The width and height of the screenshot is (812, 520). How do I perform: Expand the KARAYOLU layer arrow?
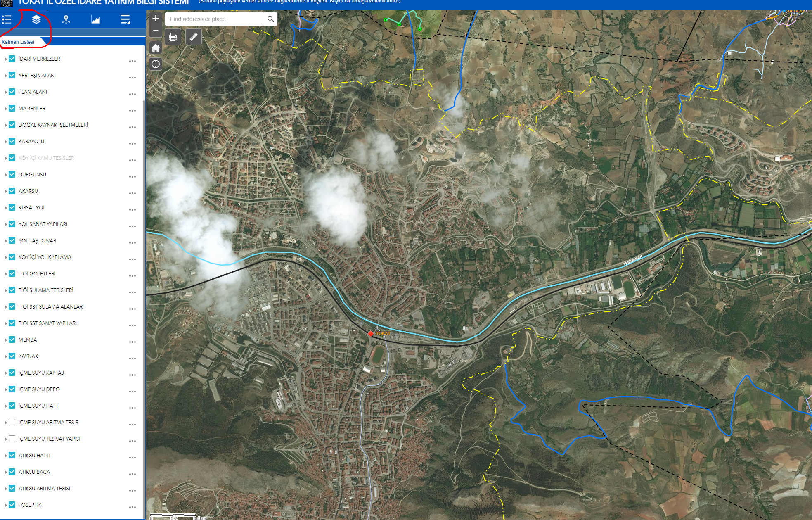pyautogui.click(x=6, y=142)
